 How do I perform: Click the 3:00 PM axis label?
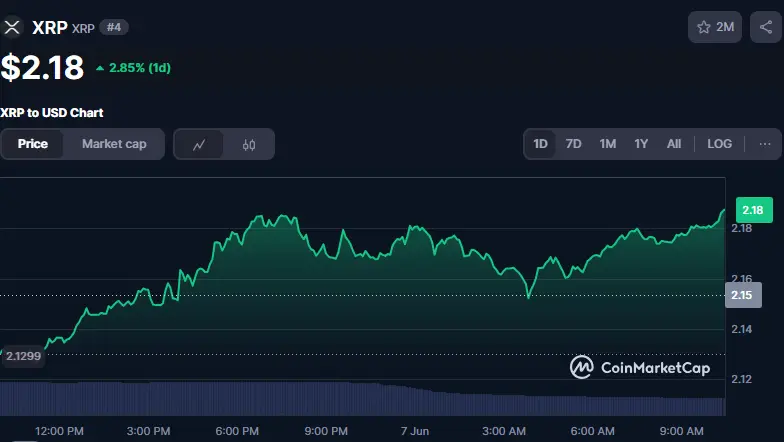(x=148, y=431)
